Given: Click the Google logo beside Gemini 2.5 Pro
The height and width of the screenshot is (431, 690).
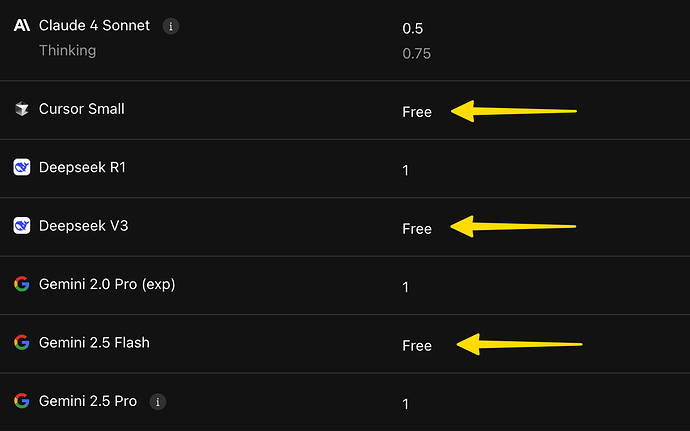Looking at the screenshot, I should pos(22,401).
